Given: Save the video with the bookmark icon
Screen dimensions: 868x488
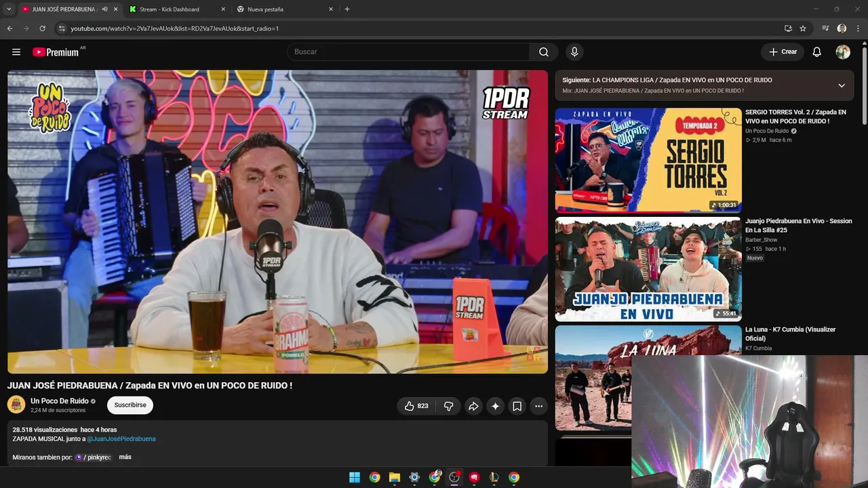Looking at the screenshot, I should [517, 406].
